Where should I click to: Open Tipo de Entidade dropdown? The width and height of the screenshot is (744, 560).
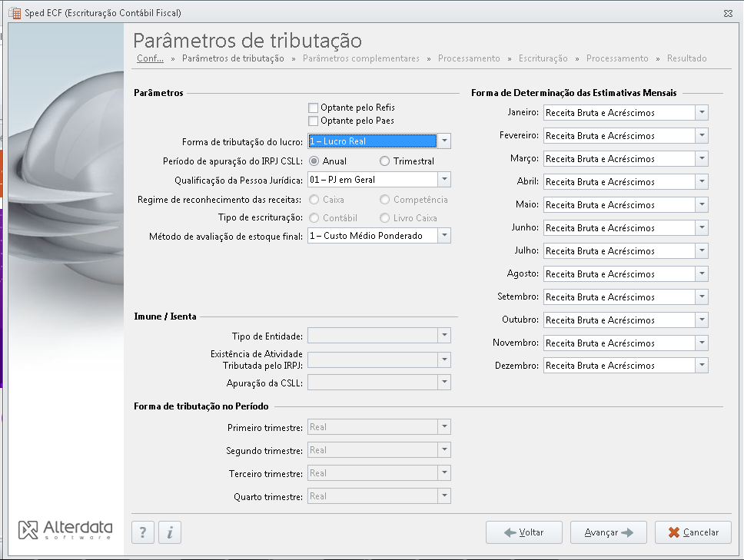[x=444, y=335]
